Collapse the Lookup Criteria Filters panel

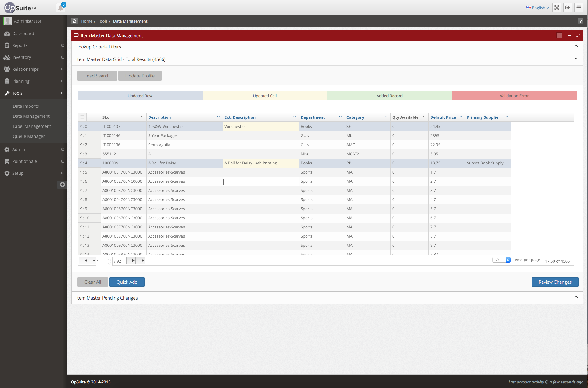(x=576, y=46)
